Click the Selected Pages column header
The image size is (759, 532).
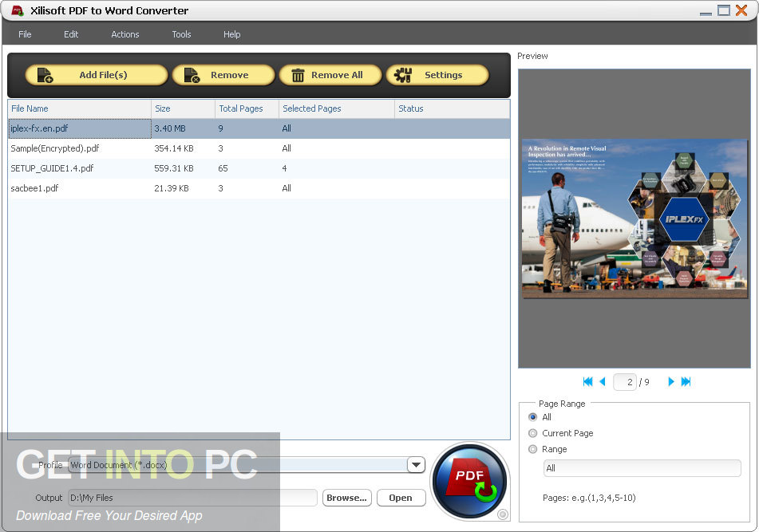pyautogui.click(x=337, y=108)
